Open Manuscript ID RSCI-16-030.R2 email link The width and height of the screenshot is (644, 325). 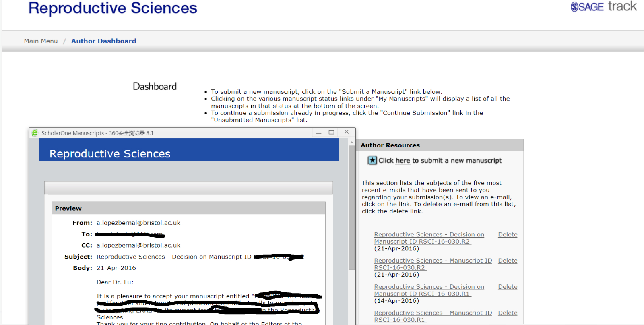(x=433, y=264)
